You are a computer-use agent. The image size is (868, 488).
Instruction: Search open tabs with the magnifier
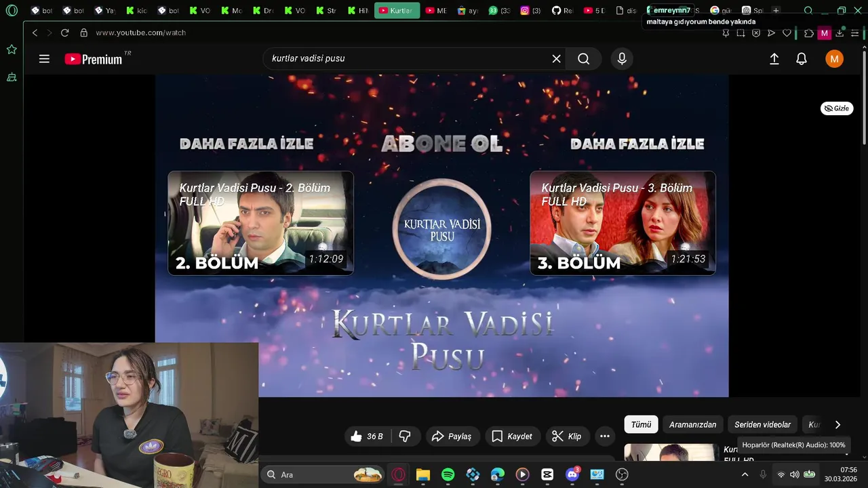point(808,10)
